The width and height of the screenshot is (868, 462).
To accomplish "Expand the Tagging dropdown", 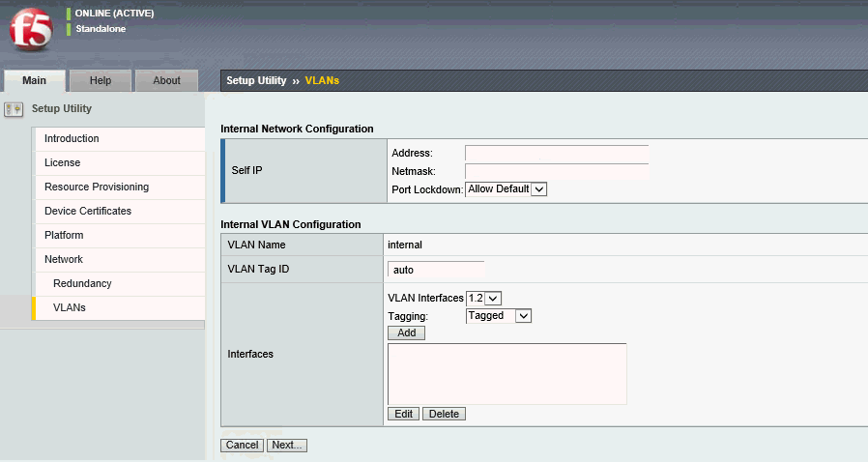I will pyautogui.click(x=499, y=315).
